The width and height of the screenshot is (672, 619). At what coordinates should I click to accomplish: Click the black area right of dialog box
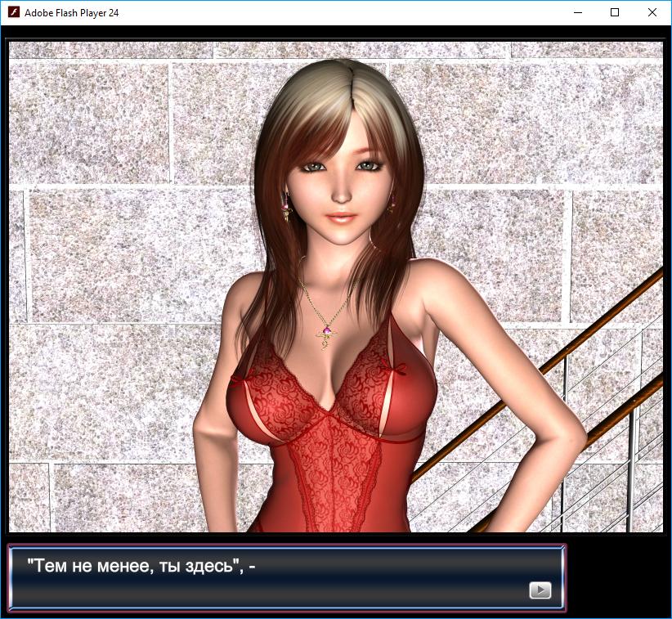tap(617, 577)
